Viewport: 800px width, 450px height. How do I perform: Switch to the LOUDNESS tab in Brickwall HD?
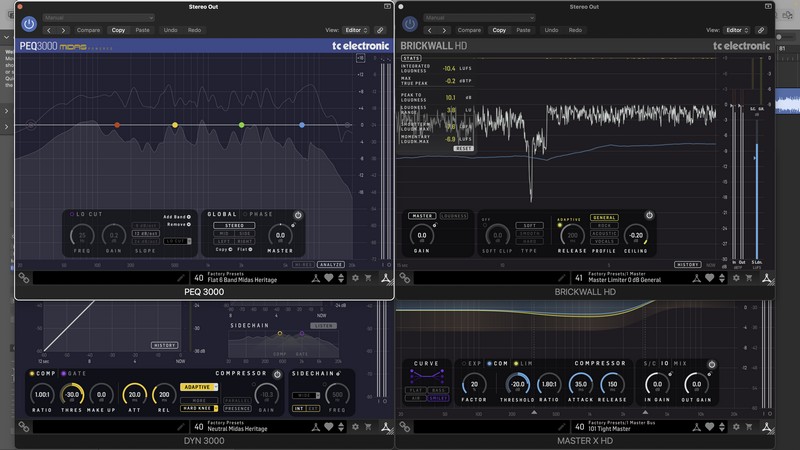[x=455, y=216]
